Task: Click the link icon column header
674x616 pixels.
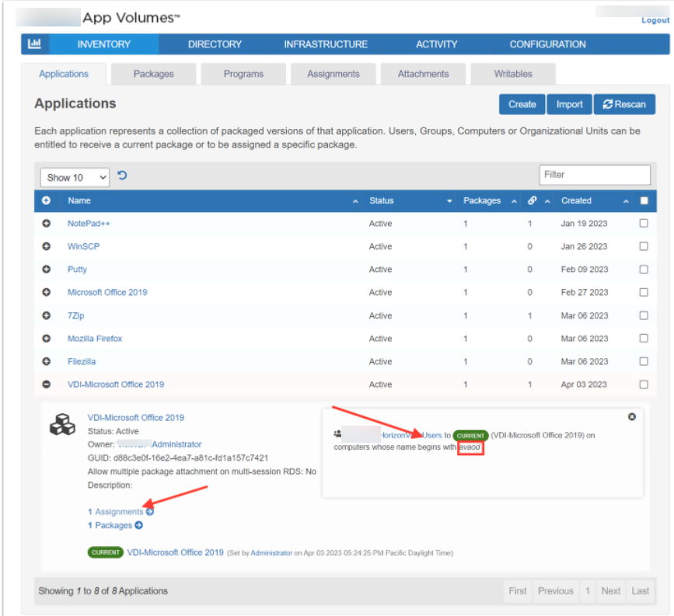Action: [x=533, y=200]
